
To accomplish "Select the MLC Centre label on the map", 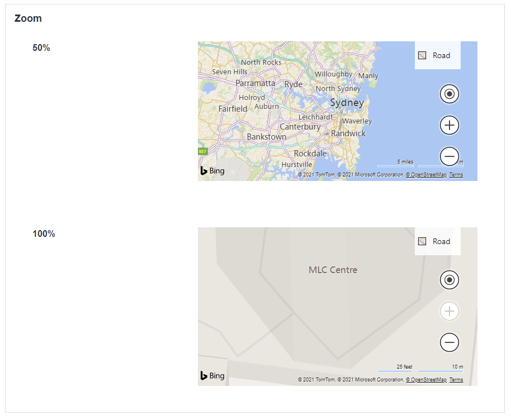I will click(x=333, y=270).
